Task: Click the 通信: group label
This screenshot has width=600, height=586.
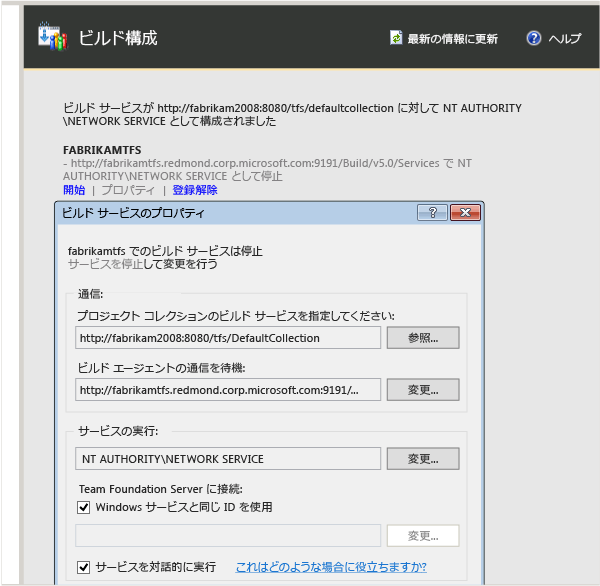Action: point(90,294)
